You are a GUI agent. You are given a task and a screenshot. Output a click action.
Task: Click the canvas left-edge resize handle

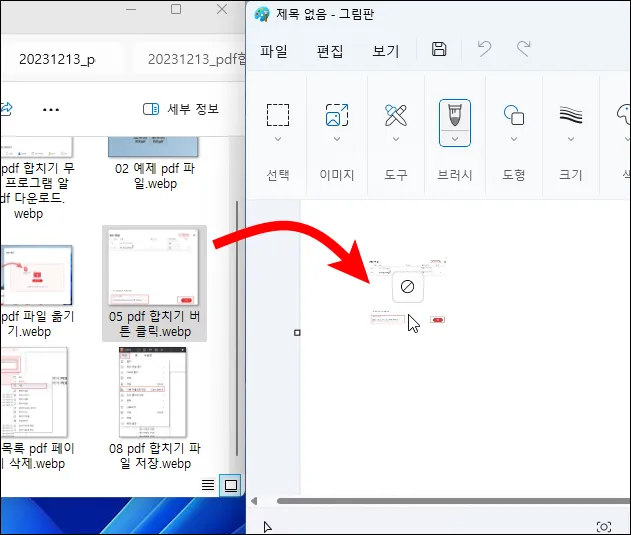(297, 333)
